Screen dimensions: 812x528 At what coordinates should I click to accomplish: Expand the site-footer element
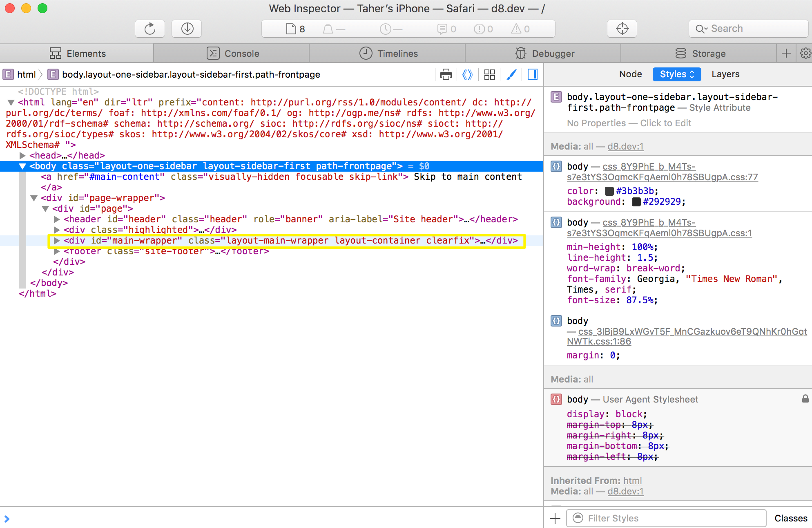click(57, 251)
